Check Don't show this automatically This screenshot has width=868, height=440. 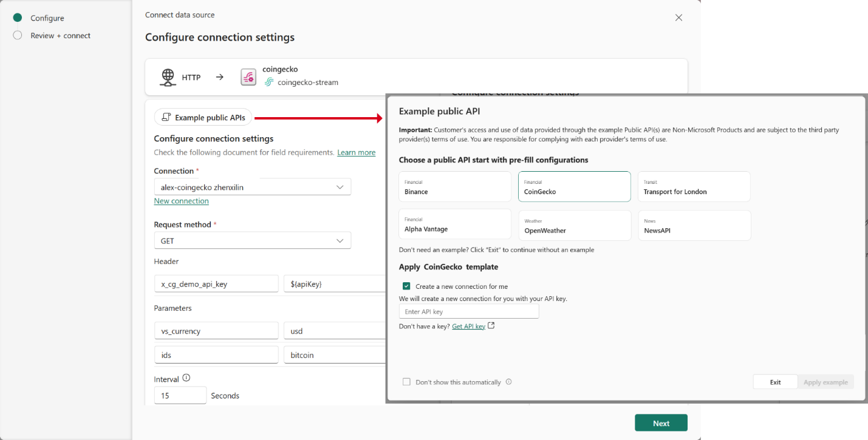point(406,382)
